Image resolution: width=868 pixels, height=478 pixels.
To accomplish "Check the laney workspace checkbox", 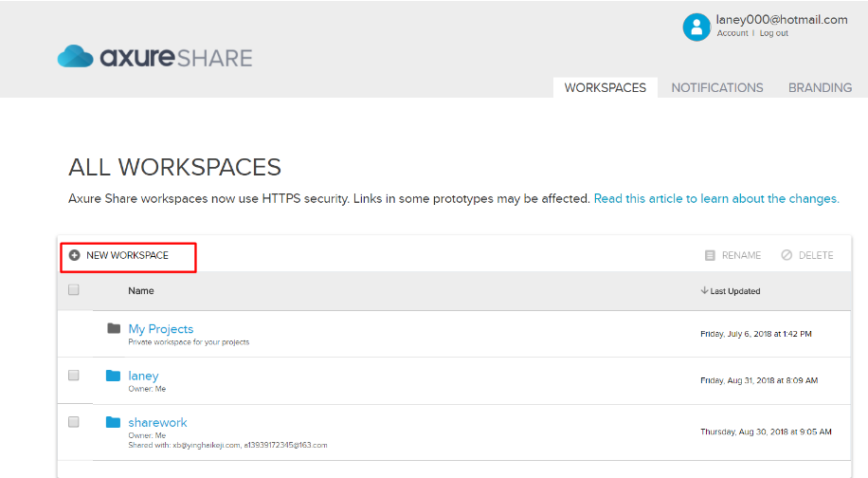I will (x=74, y=376).
